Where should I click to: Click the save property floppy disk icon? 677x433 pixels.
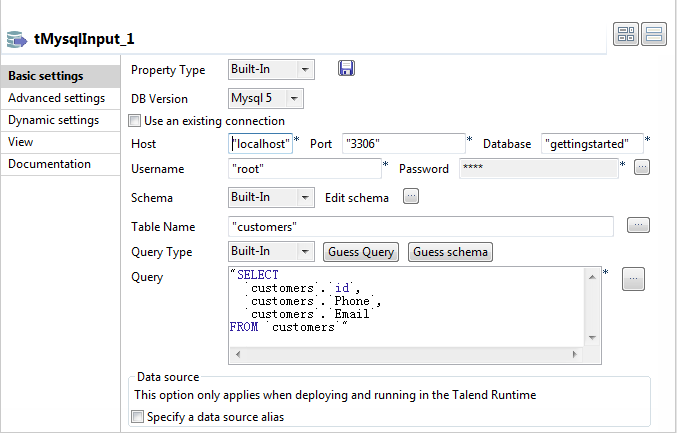coord(347,69)
